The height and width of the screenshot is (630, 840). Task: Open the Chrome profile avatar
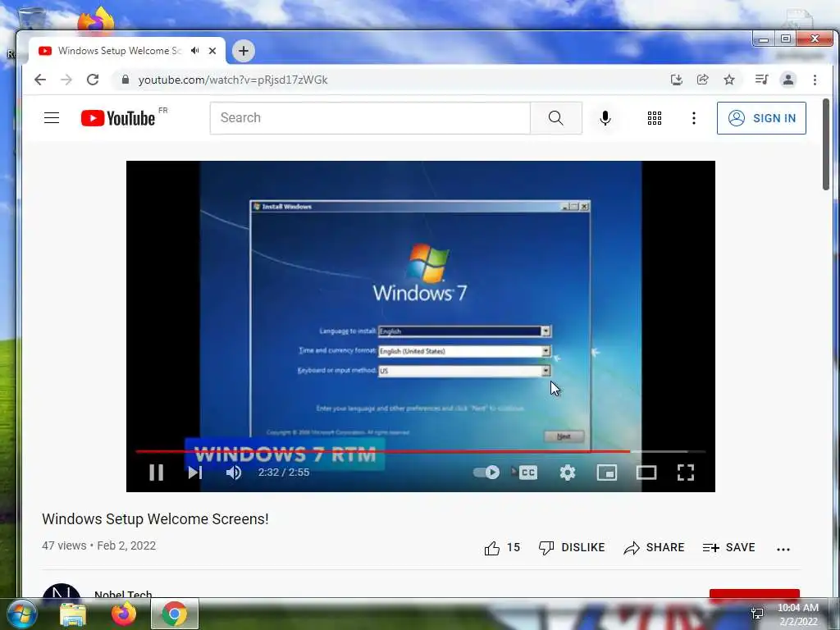point(788,80)
